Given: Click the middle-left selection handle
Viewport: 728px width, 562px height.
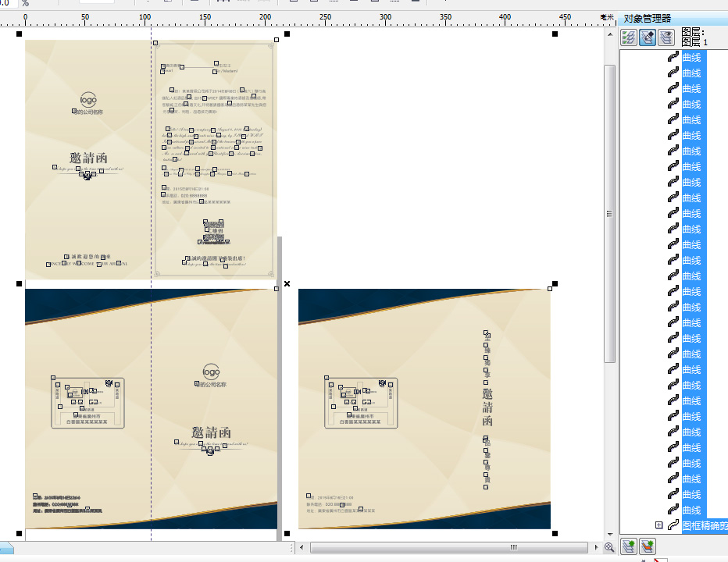Looking at the screenshot, I should (19, 283).
